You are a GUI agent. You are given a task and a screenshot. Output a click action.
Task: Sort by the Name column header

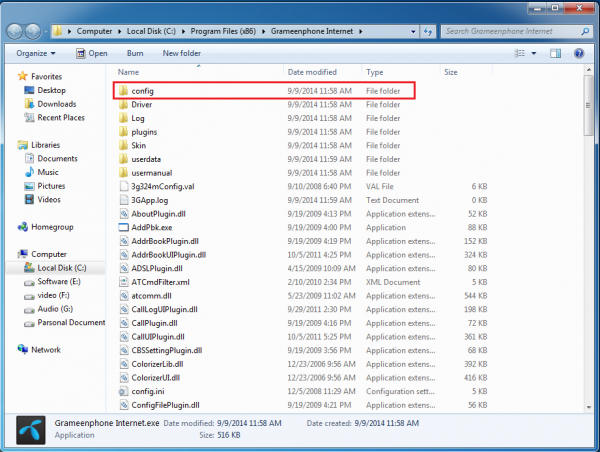click(x=198, y=72)
